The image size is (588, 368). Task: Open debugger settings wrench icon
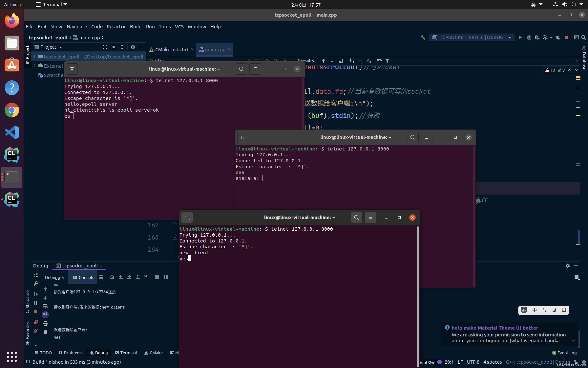pyautogui.click(x=36, y=284)
